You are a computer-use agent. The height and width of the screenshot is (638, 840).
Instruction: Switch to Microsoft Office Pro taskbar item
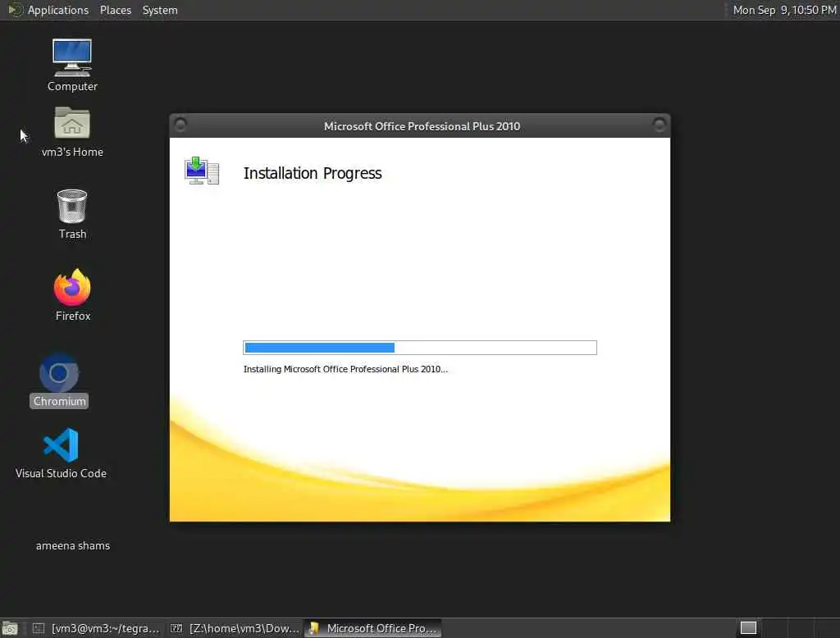click(x=373, y=628)
